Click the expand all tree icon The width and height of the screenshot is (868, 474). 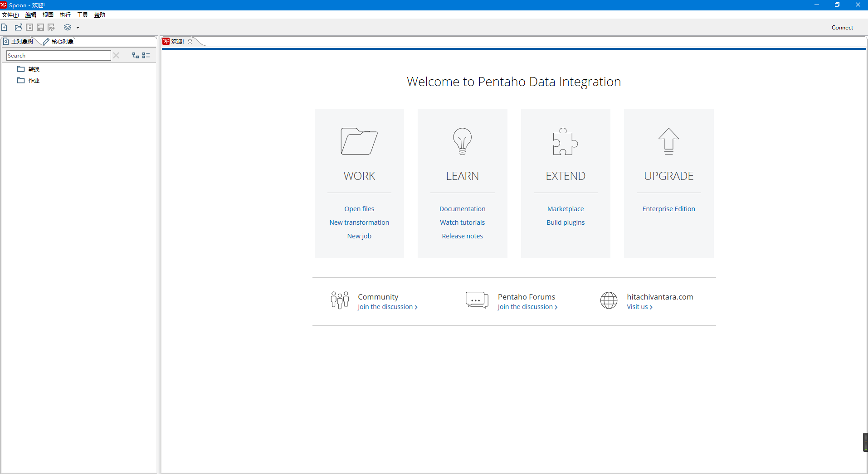135,55
